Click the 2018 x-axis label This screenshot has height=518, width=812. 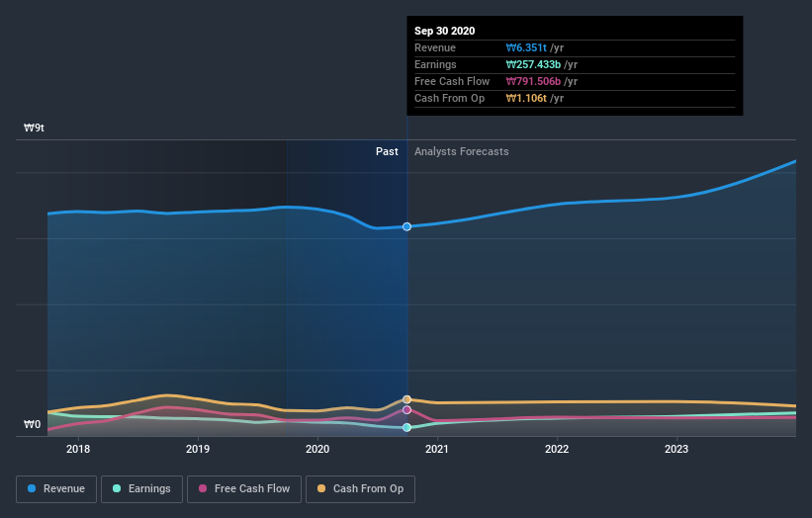click(x=78, y=449)
